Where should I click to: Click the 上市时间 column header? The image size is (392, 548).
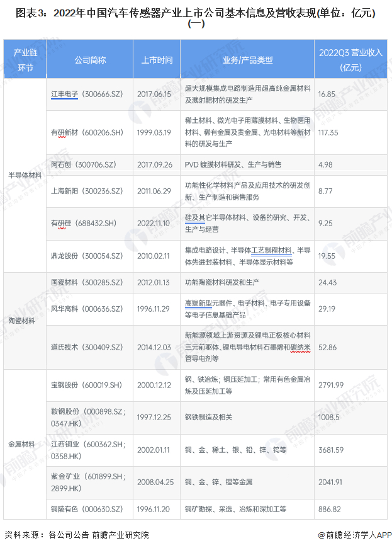157,59
